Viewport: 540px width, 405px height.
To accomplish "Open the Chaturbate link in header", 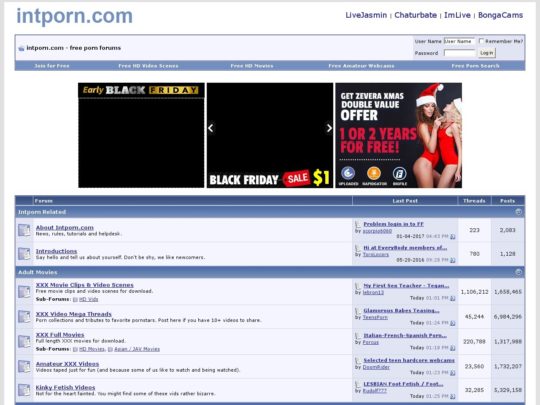I will [415, 15].
